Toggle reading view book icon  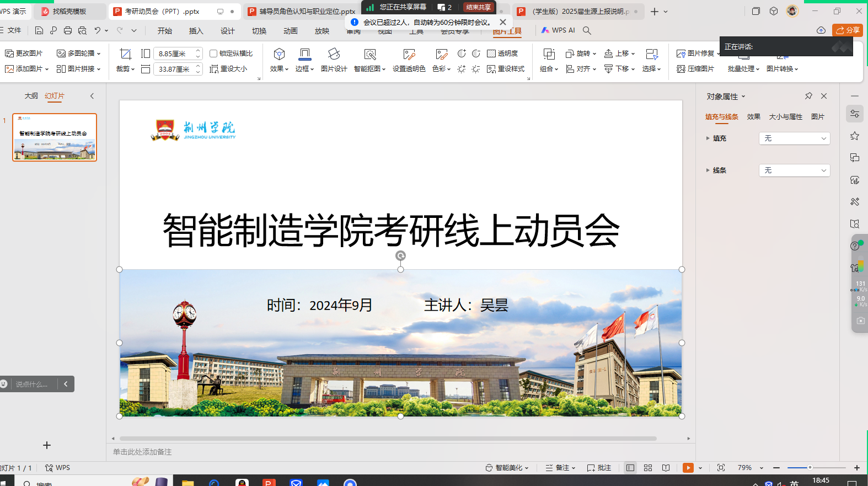666,468
